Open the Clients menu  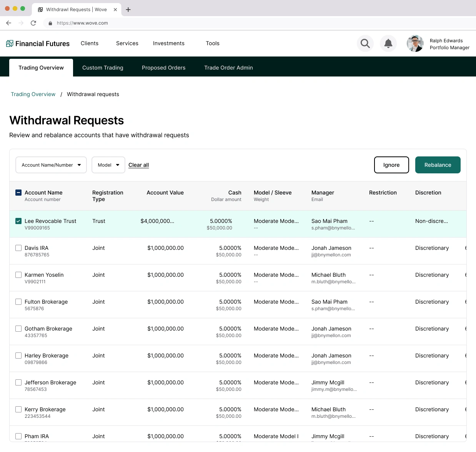(x=90, y=43)
